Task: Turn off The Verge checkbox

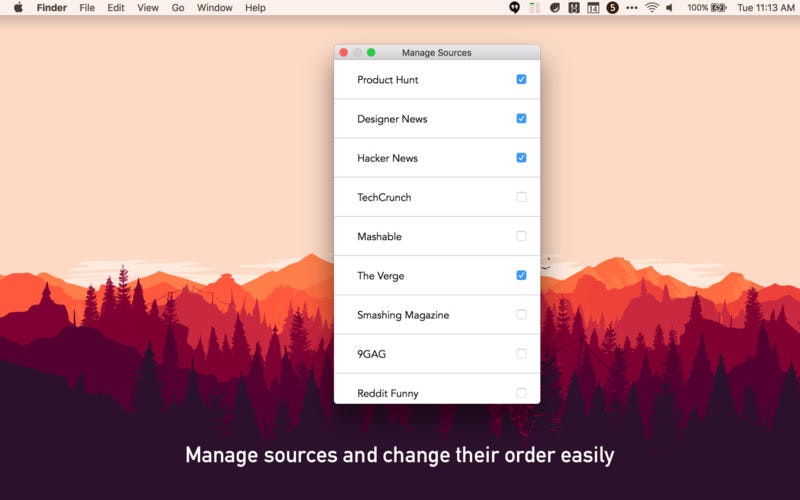Action: pos(521,276)
